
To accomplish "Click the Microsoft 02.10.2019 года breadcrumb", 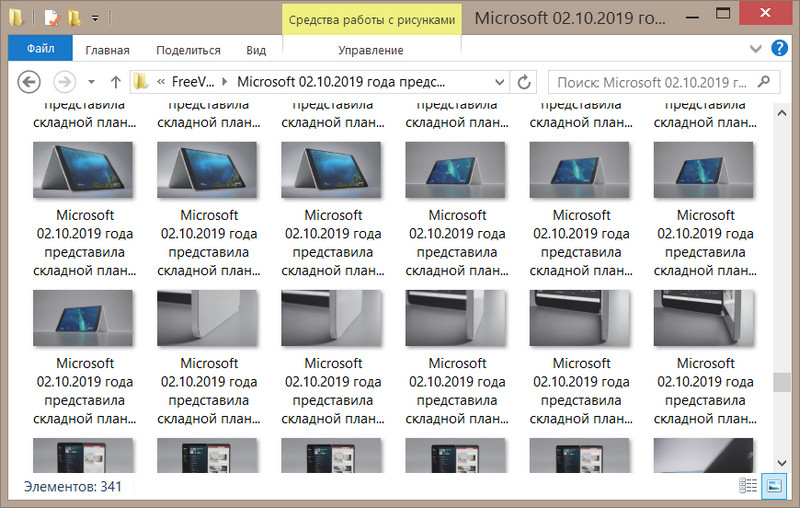I will (341, 82).
